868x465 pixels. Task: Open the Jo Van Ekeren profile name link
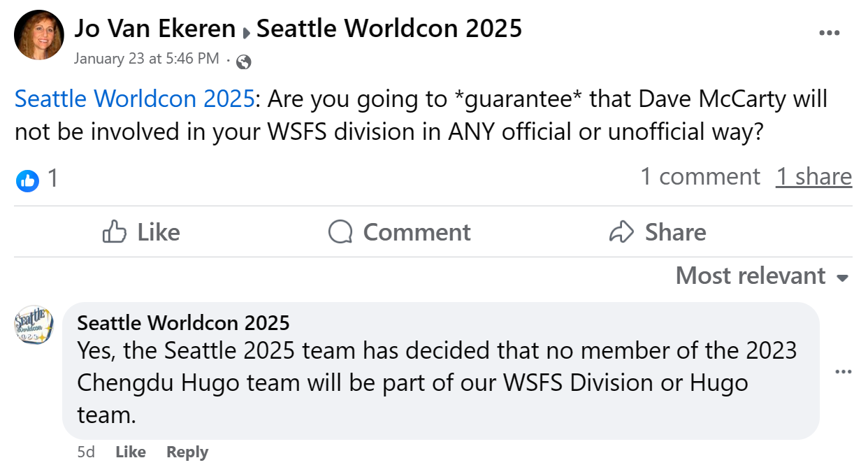(155, 28)
